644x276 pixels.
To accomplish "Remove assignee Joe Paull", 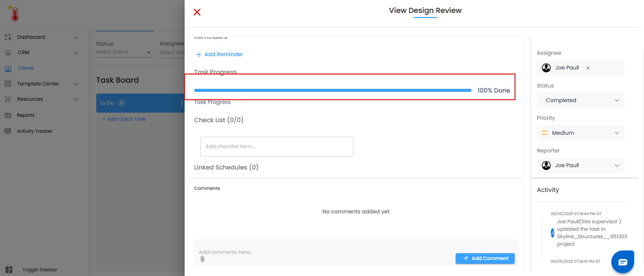I will point(588,68).
